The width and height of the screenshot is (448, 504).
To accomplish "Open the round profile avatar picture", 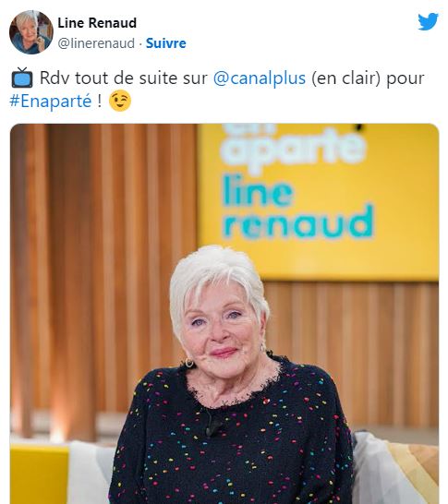I will coord(31,32).
